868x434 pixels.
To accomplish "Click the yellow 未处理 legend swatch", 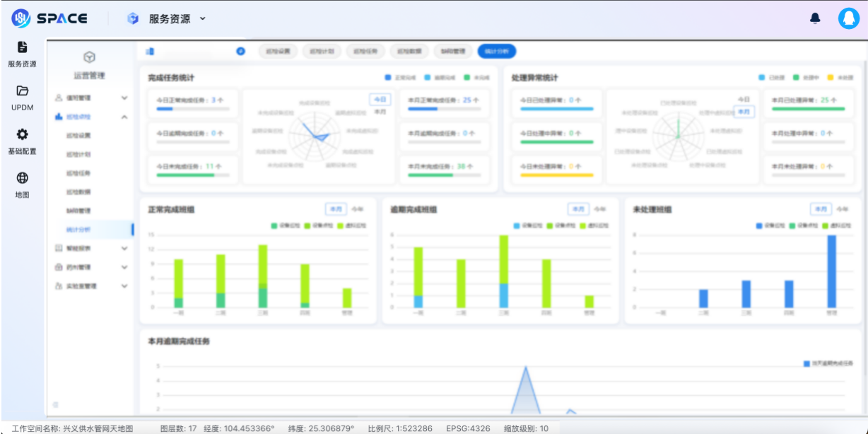I will click(831, 78).
